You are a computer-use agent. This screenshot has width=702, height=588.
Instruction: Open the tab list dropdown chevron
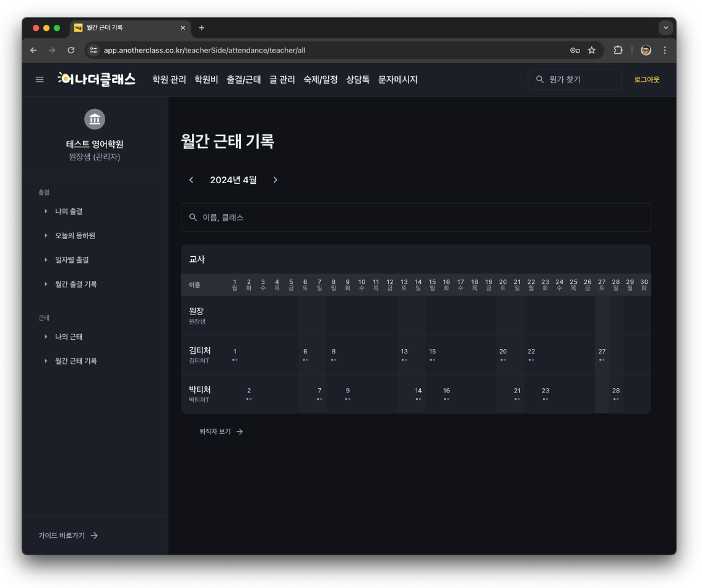[x=665, y=28]
